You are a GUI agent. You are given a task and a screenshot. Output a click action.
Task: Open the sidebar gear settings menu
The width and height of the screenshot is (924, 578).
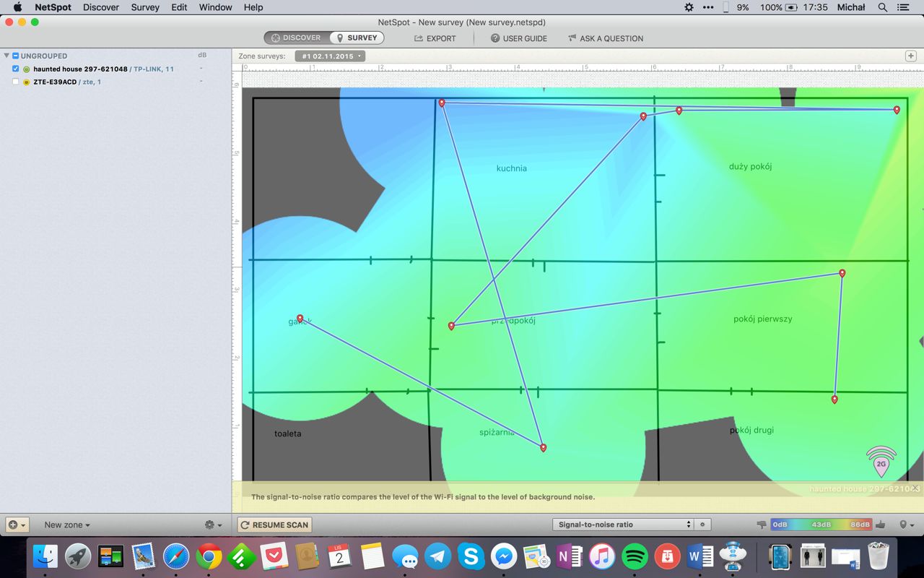click(x=213, y=525)
